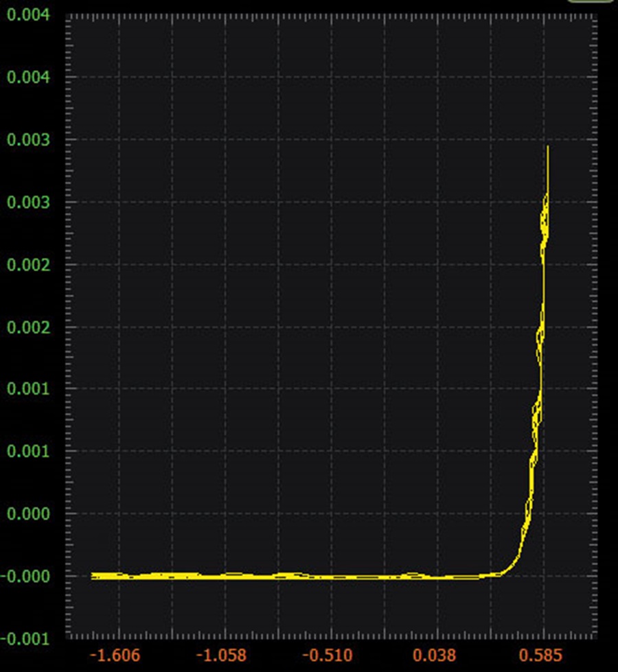
Task: Click the yellow curve where it crosses the lower 0.002 gridline
Action: (540, 327)
